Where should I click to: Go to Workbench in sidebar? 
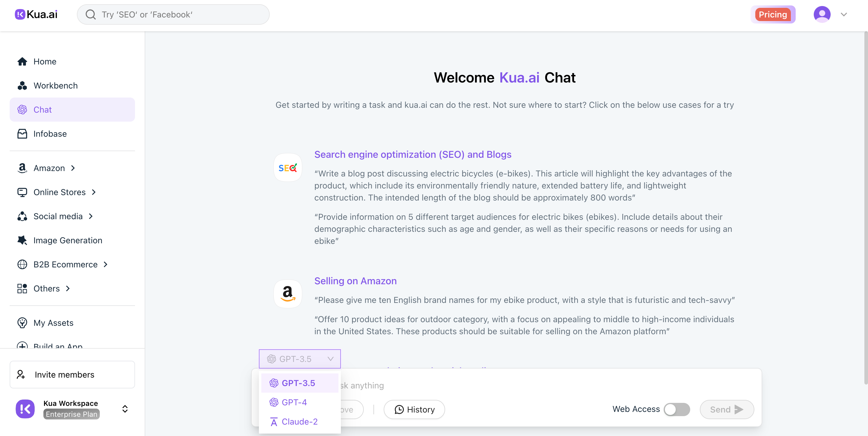coord(72,86)
